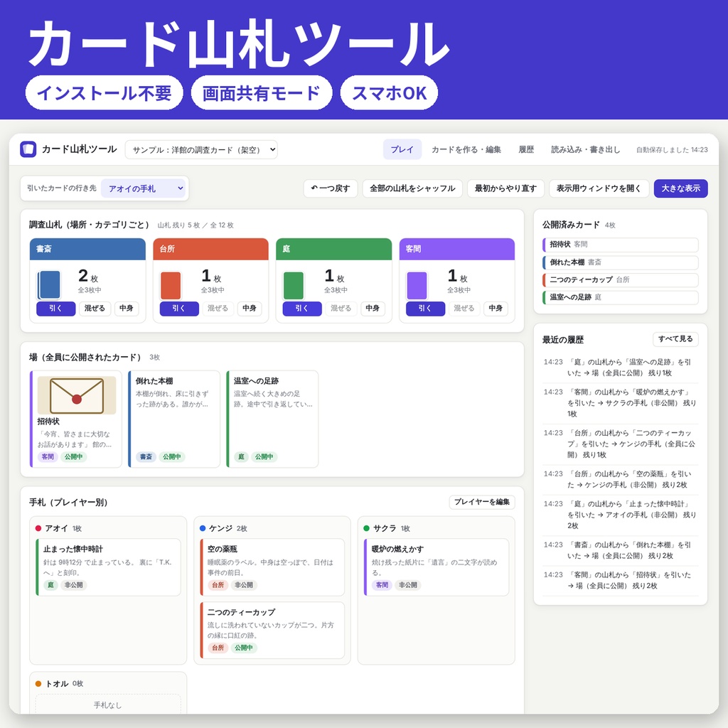The image size is (728, 728).
Task: Click the purple 客間 deck card icon
Action: [x=417, y=285]
